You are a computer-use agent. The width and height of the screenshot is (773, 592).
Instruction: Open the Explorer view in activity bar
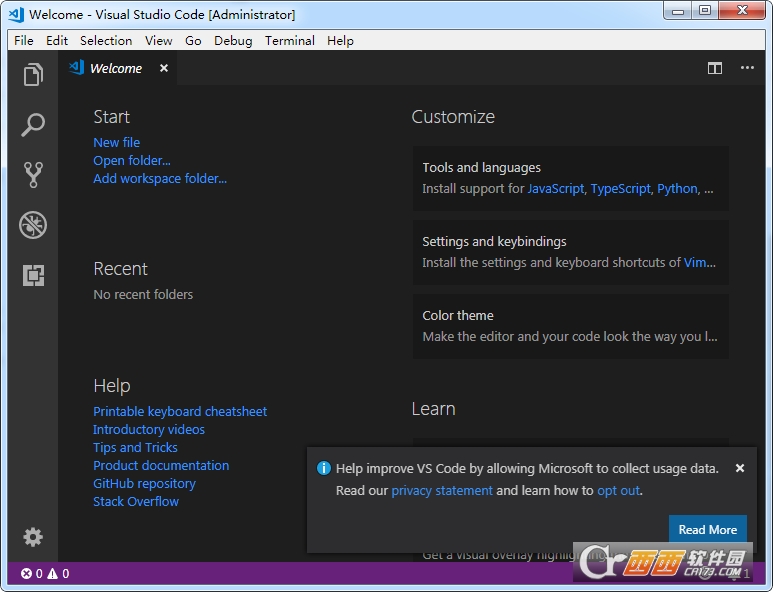(33, 74)
